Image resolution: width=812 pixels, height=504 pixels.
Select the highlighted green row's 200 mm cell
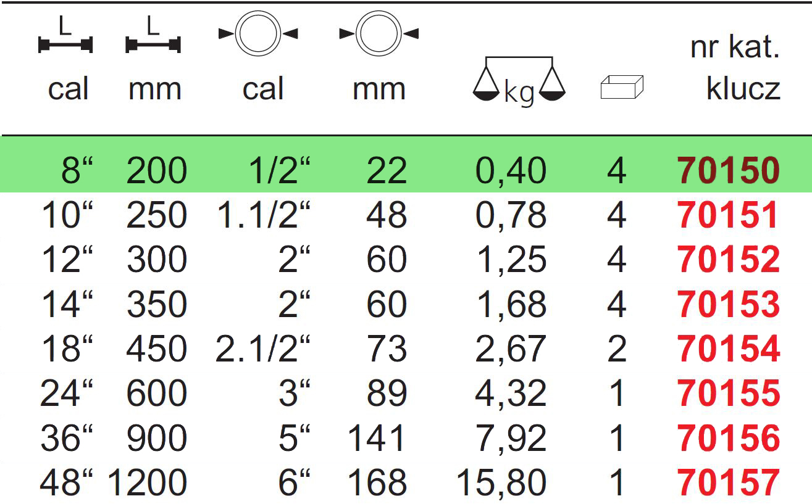(157, 171)
